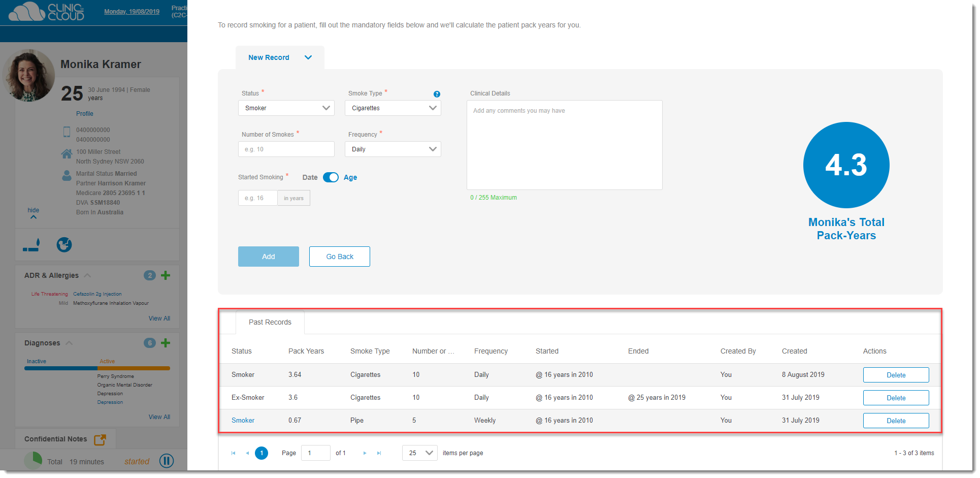Select the Past Records tab
Viewport: 980px width, 478px height.
click(270, 322)
